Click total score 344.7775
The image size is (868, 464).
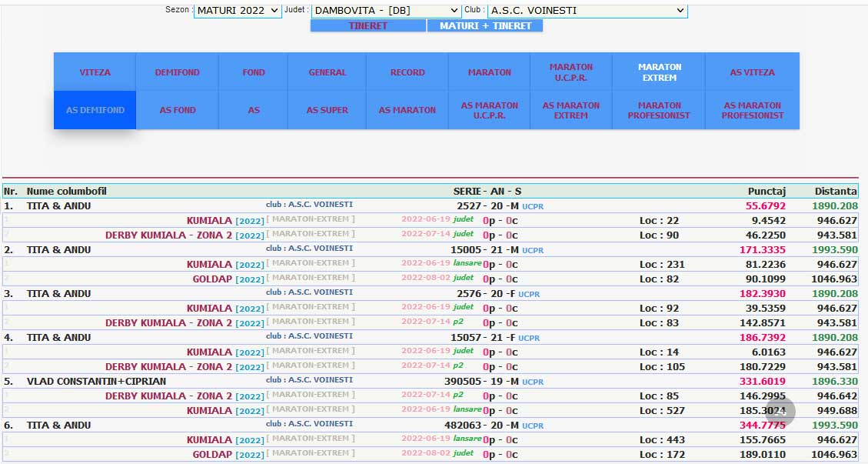[x=763, y=426]
